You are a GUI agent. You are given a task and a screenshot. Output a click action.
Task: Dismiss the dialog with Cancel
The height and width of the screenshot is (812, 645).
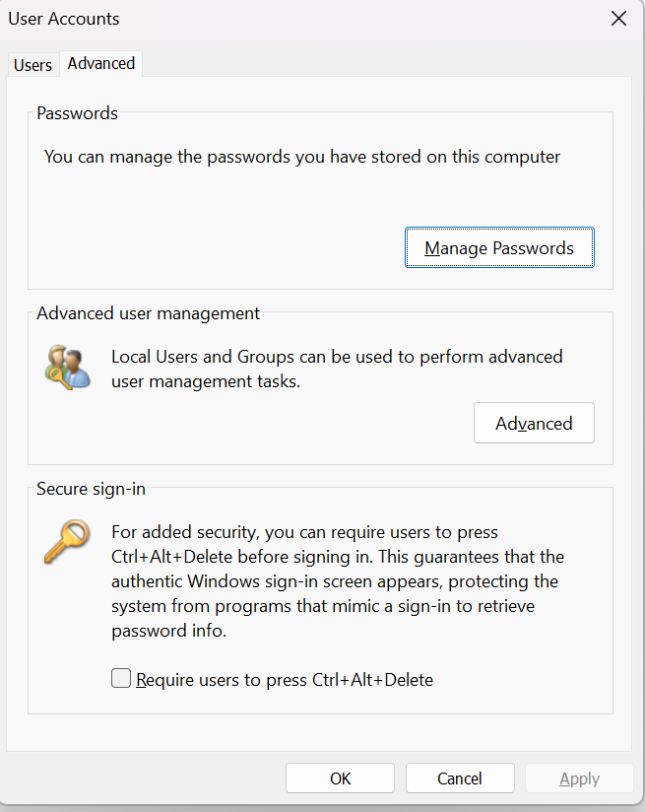460,778
